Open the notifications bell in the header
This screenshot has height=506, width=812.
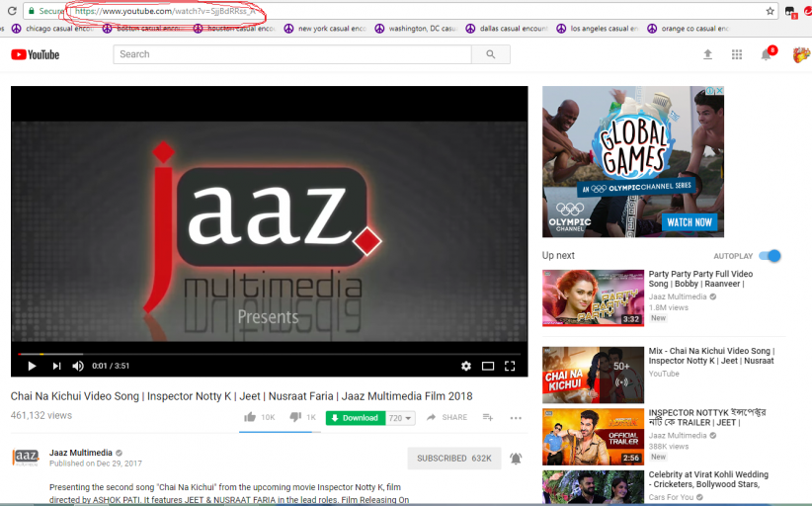point(766,55)
